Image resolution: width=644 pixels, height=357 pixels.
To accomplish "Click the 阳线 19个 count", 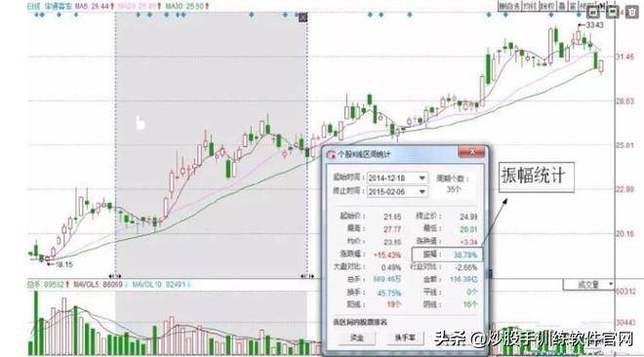I will 394,305.
